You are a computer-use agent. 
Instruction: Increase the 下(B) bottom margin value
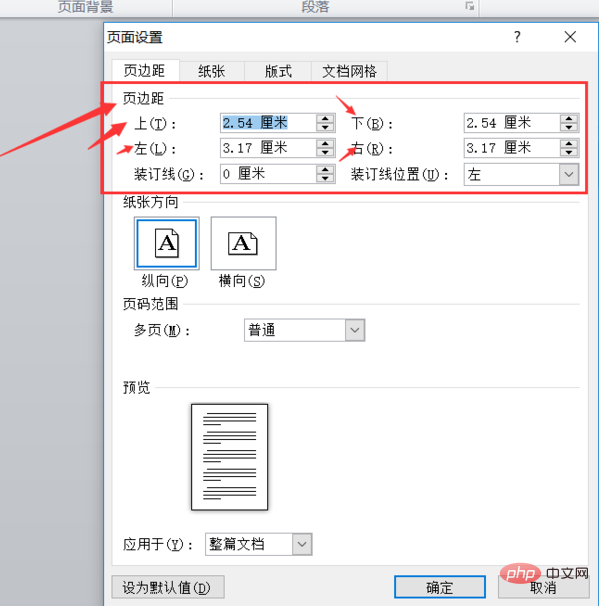point(569,119)
